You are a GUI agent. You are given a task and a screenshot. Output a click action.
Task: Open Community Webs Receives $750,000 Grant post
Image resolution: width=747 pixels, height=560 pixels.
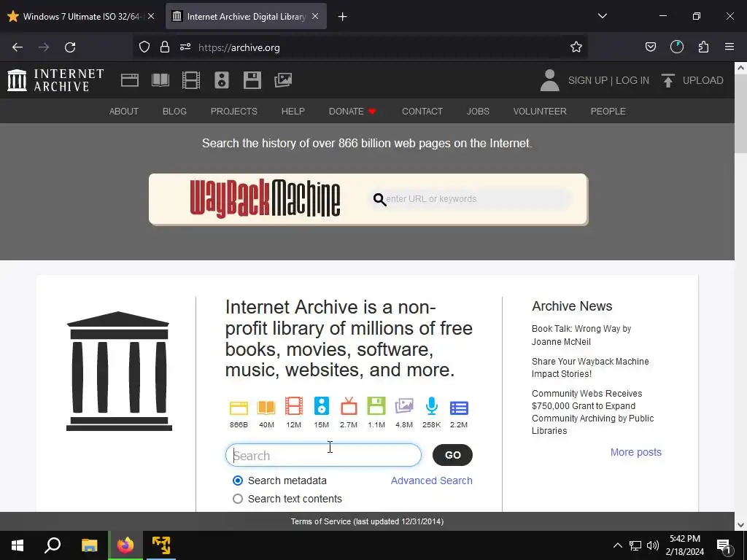click(592, 412)
